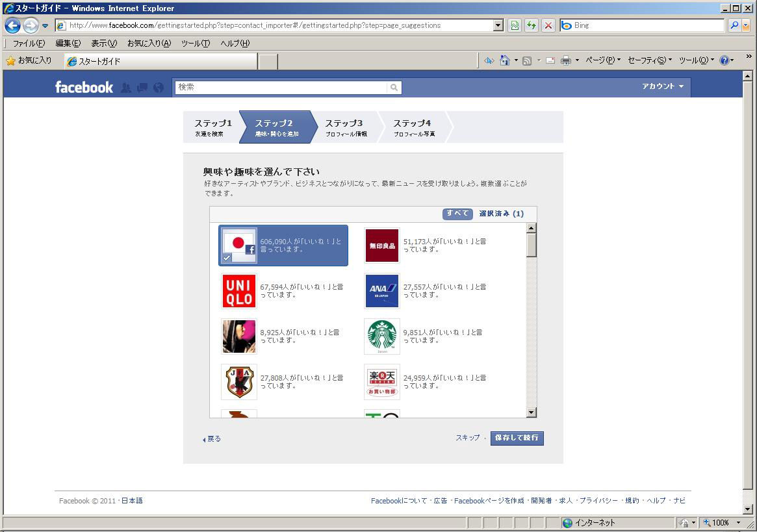Image resolution: width=757 pixels, height=532 pixels.
Task: Click the browser Forward arrow button
Action: tap(31, 25)
